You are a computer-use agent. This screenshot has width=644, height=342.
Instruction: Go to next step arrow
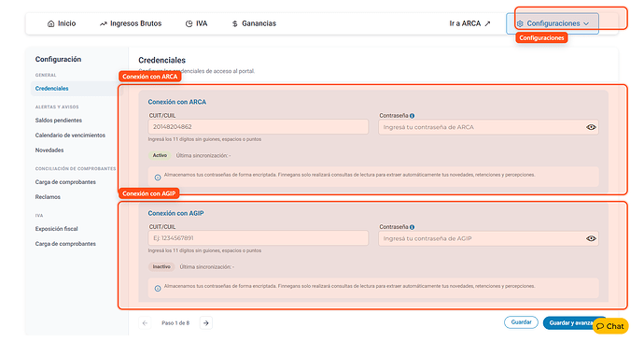206,323
